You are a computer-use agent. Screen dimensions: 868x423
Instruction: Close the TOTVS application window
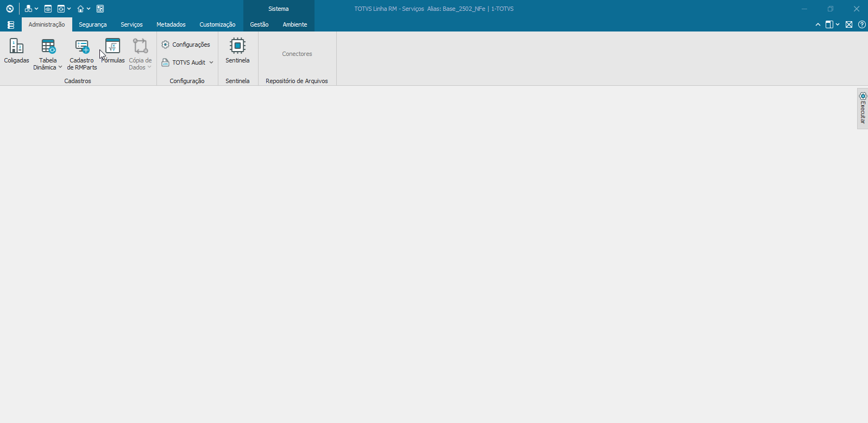coord(857,9)
